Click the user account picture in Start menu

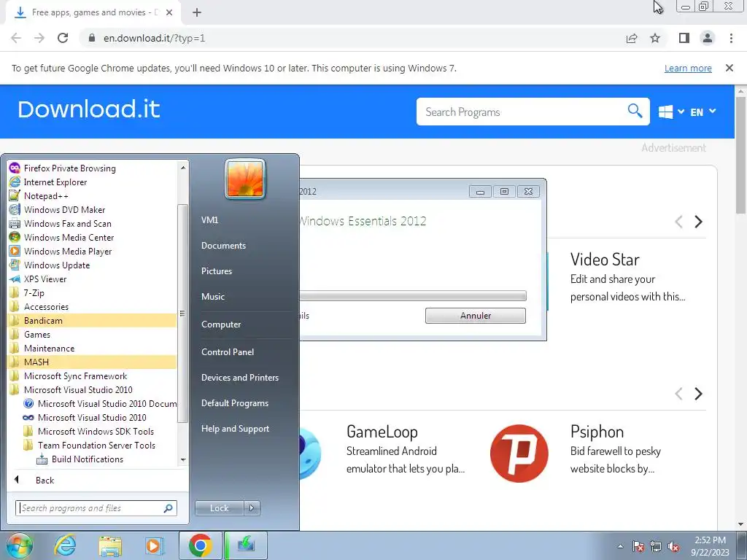(245, 179)
